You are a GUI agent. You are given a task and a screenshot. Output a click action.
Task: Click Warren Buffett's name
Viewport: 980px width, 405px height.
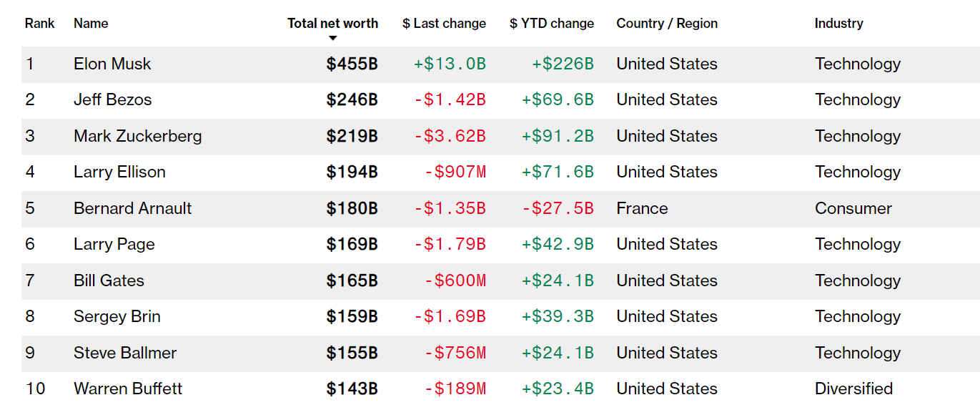(x=128, y=389)
